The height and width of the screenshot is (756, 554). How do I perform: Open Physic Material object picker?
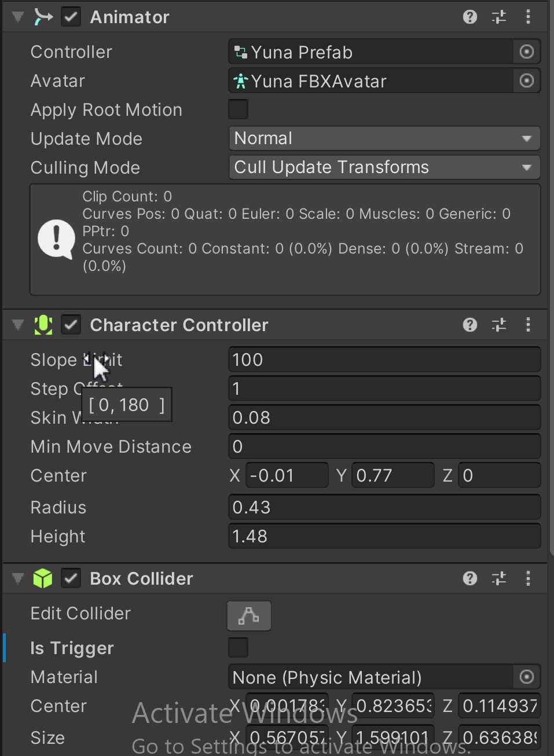coord(527,677)
